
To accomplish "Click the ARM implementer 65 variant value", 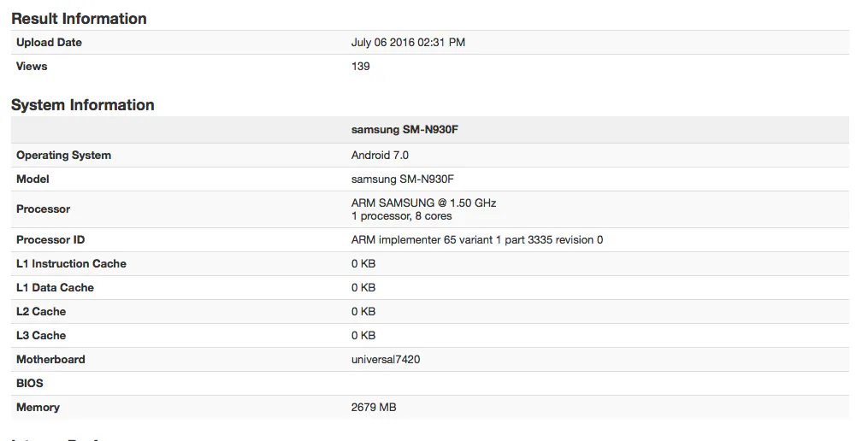I will (477, 239).
